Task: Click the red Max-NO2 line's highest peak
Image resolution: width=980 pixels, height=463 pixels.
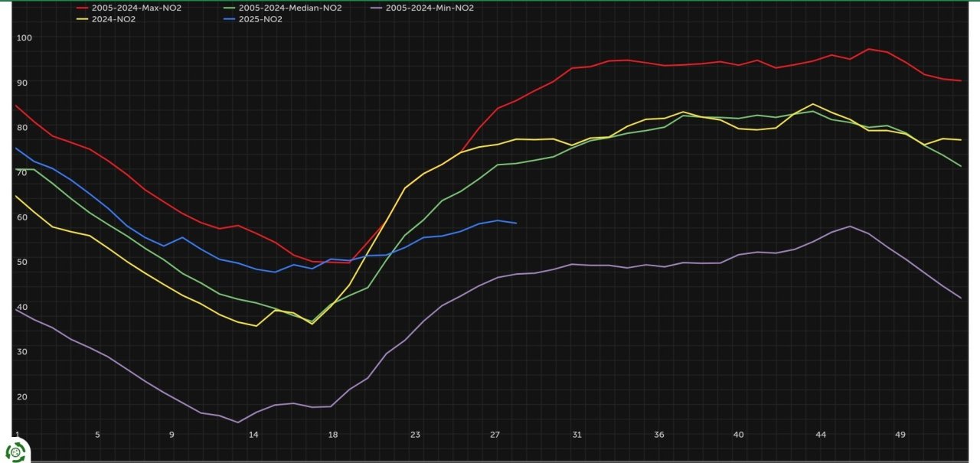Action: pos(869,49)
